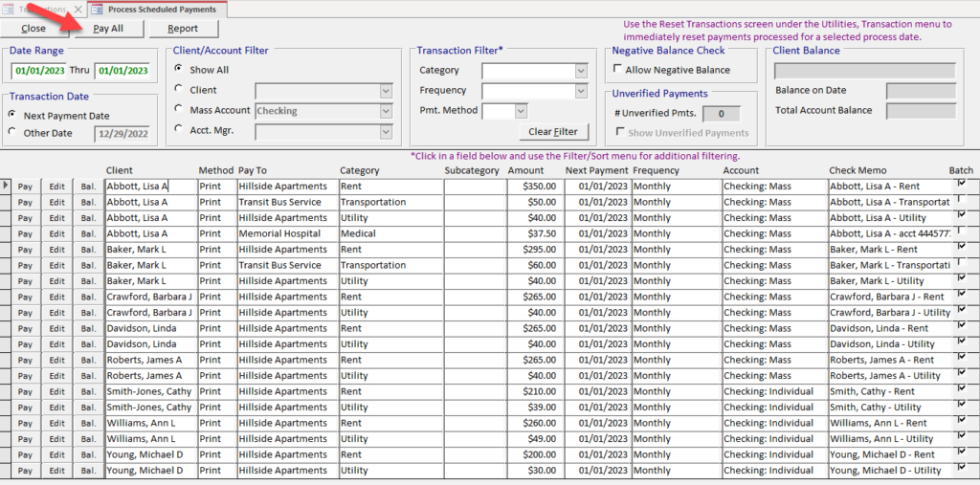The width and height of the screenshot is (980, 485).
Task: Click the Balance on Date field
Action: [x=921, y=91]
